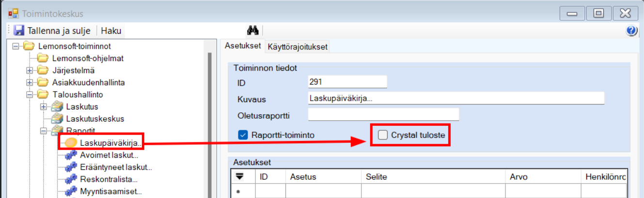644x198 pixels.
Task: Click the save disk icon in toolbar
Action: click(x=19, y=31)
